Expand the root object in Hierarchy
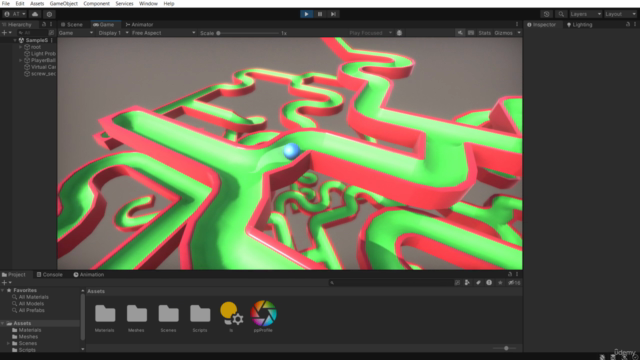This screenshot has width=640, height=360. click(x=20, y=47)
